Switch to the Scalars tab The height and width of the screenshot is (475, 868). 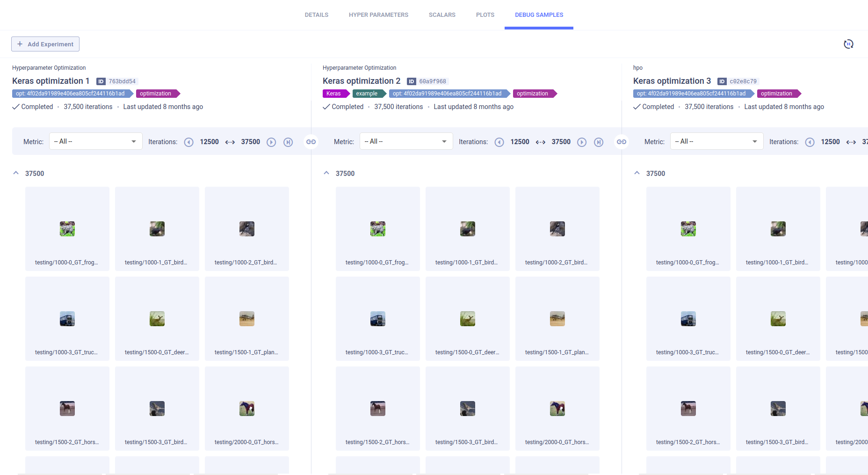point(442,15)
